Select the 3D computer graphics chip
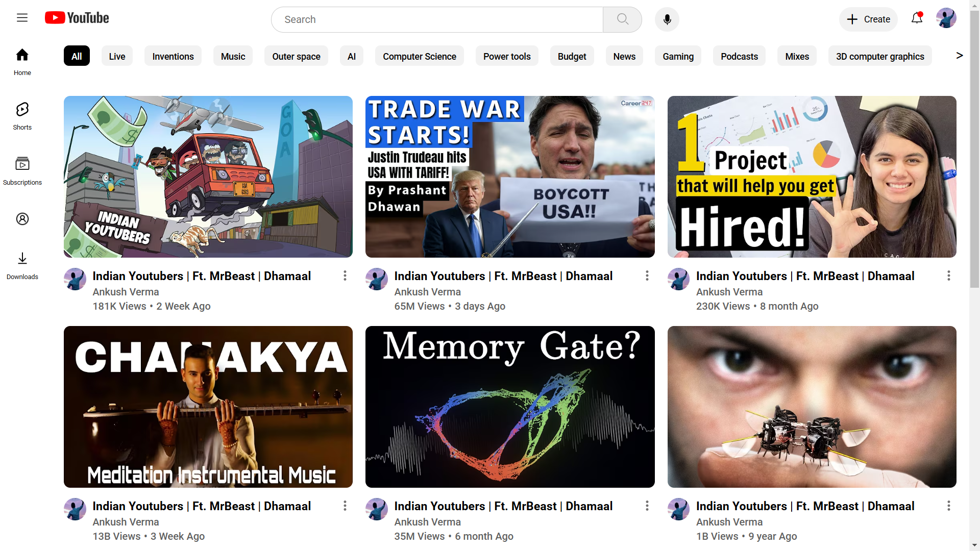 pyautogui.click(x=880, y=56)
